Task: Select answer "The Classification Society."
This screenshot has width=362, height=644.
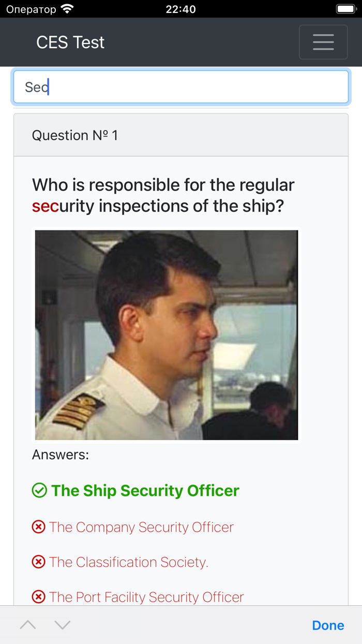Action: click(x=128, y=562)
